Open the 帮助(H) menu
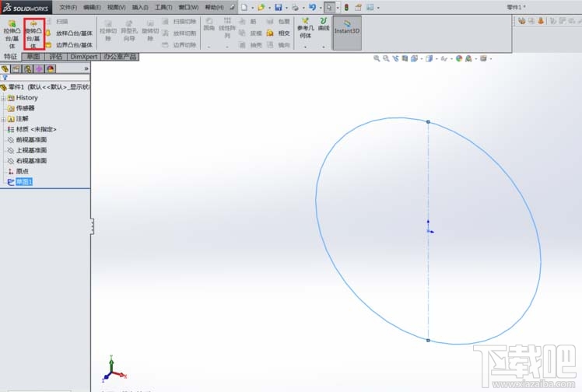 tap(215, 8)
